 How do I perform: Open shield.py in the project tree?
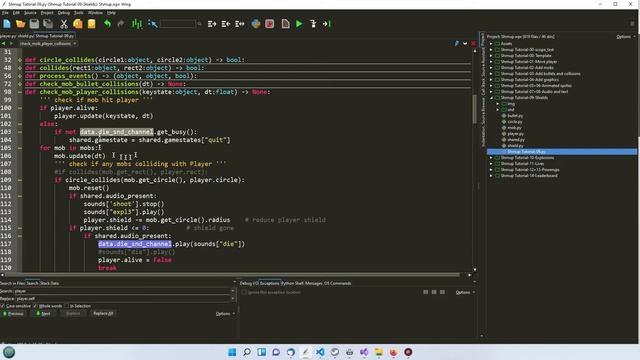pos(515,146)
